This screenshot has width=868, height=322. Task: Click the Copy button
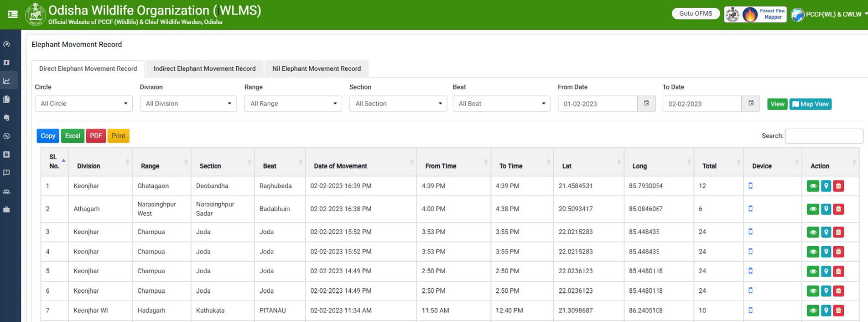click(x=48, y=136)
